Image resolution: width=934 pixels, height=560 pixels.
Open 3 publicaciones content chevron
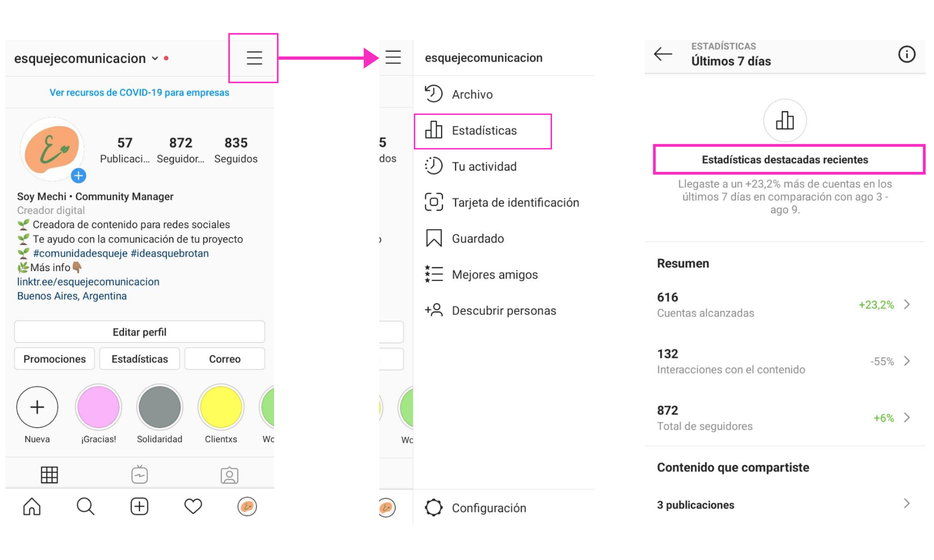pyautogui.click(x=907, y=504)
